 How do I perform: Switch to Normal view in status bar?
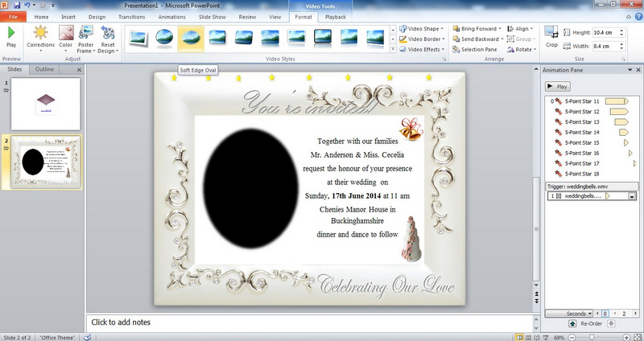519,337
